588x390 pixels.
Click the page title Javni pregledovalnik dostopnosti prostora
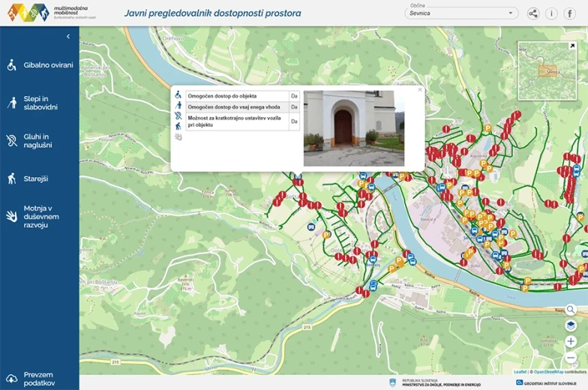click(213, 13)
